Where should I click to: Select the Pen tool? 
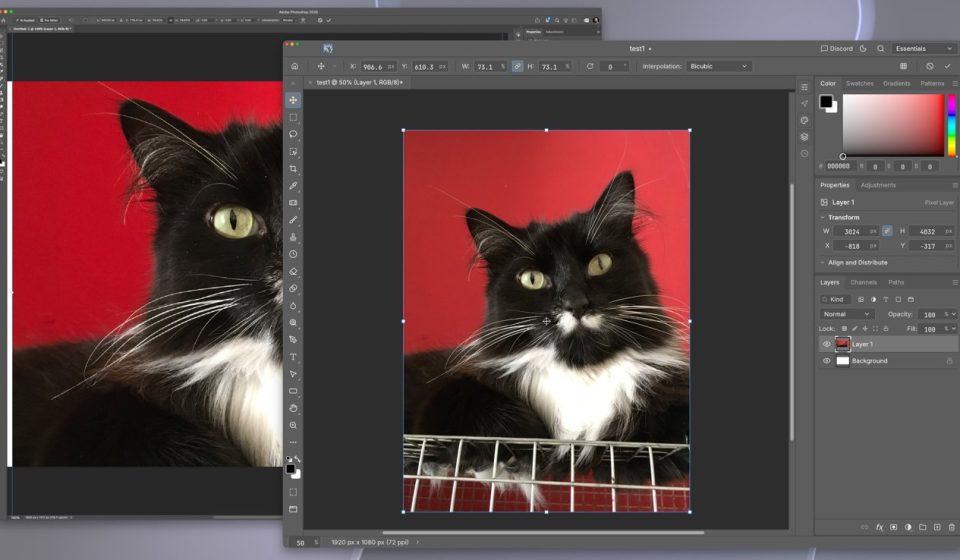point(293,340)
